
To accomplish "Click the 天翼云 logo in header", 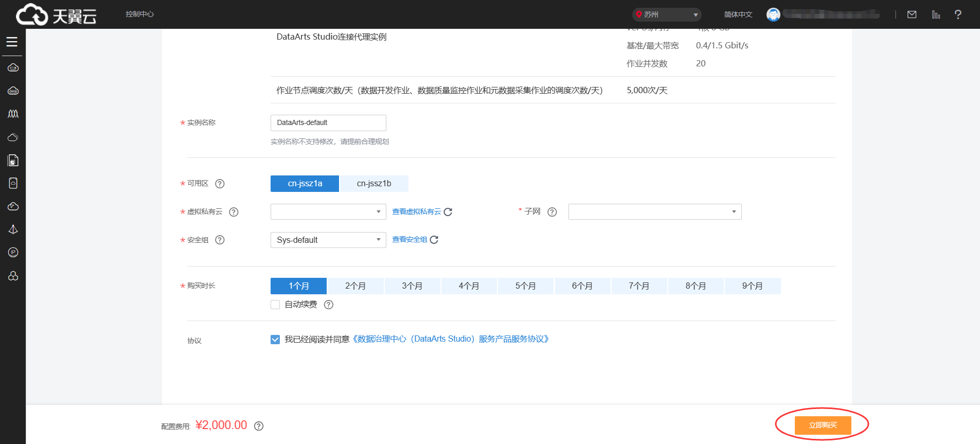I will (56, 14).
